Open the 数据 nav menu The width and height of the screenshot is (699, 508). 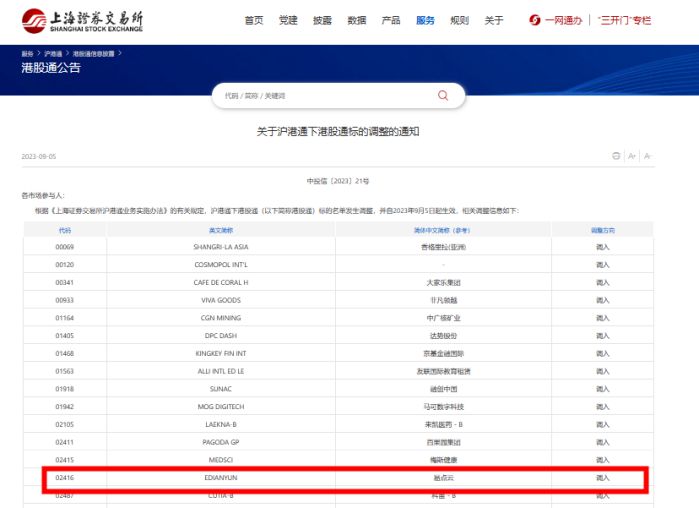(357, 20)
